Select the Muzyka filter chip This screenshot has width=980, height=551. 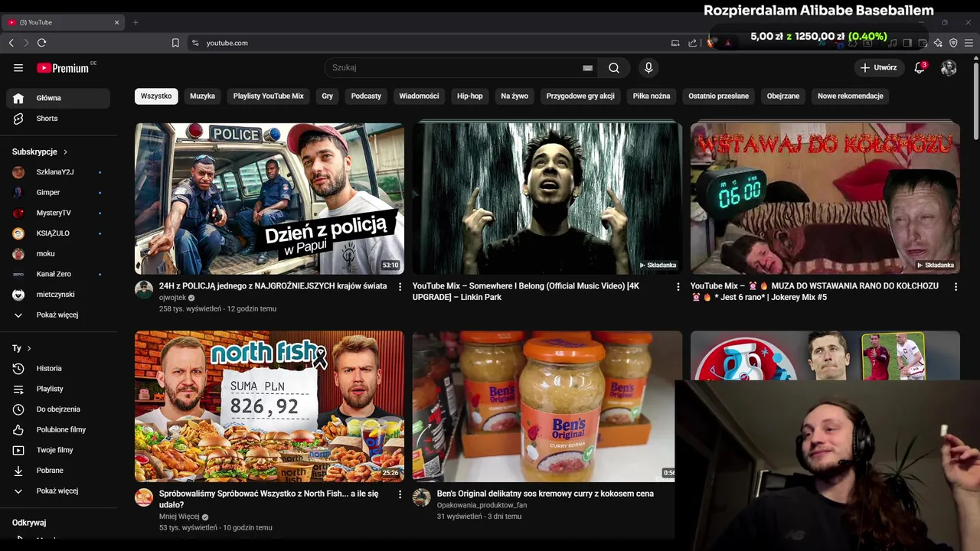202,96
